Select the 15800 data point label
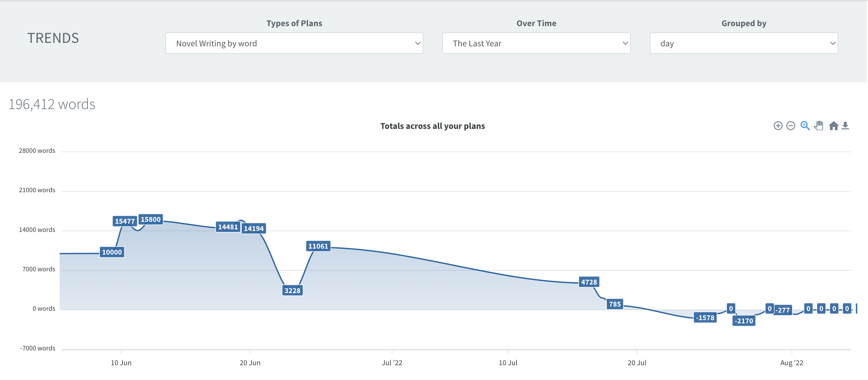This screenshot has height=380, width=868. (151, 219)
